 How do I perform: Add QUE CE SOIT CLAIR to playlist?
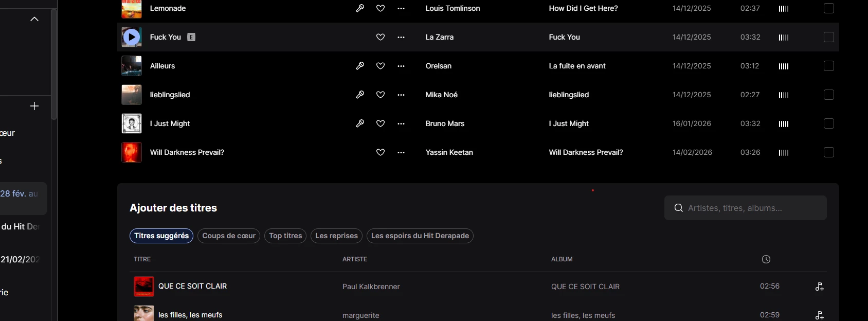pos(819,287)
